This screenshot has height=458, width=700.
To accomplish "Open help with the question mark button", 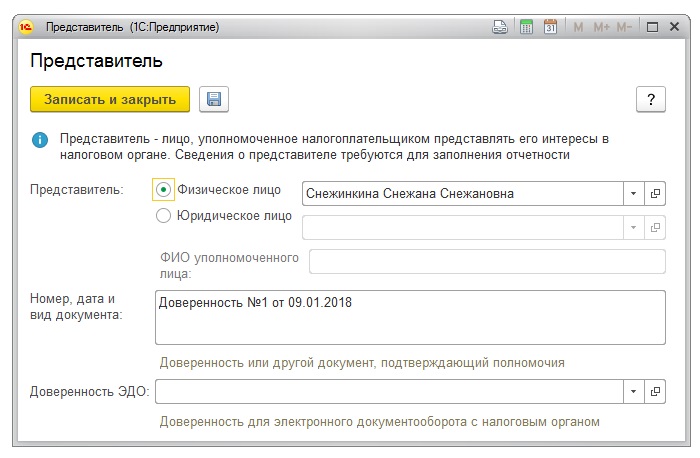I will pos(651,99).
